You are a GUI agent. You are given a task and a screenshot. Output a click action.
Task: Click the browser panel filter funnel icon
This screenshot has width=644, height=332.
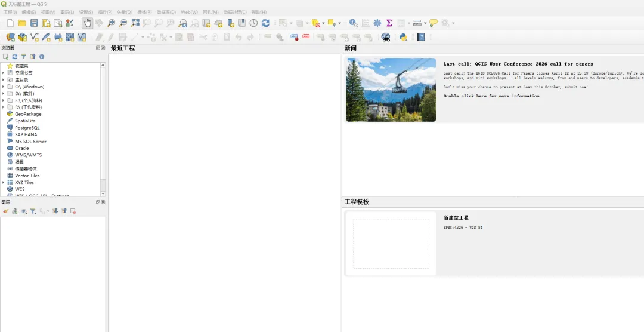click(x=24, y=57)
